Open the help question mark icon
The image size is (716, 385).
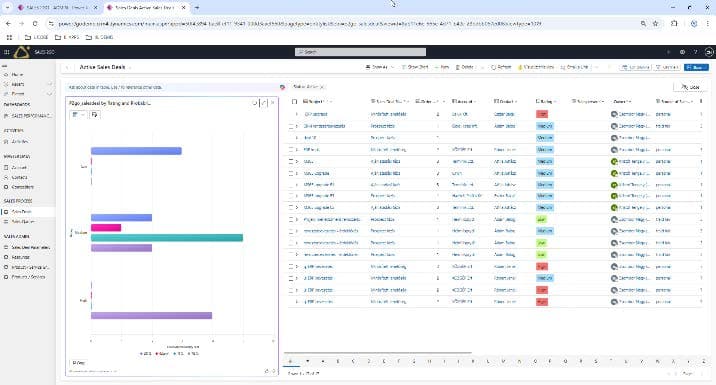click(x=695, y=52)
